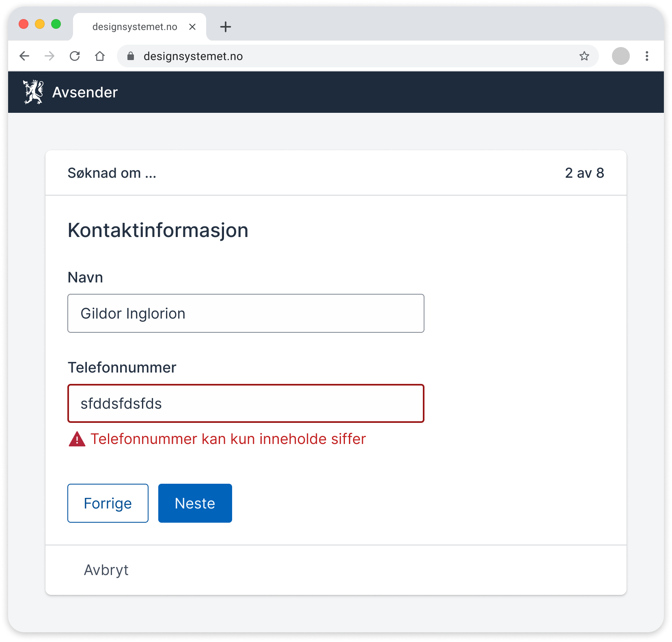
Task: Bookmark the page with the star icon
Action: coord(584,56)
